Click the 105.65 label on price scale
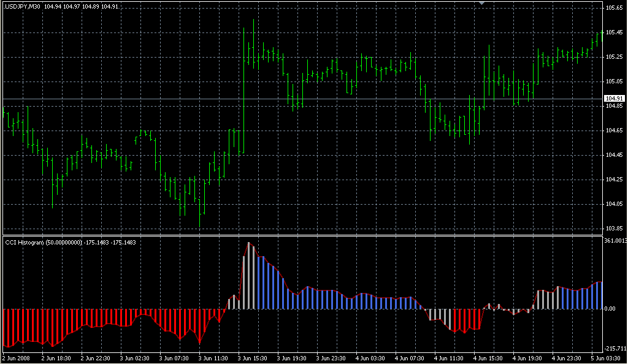This screenshot has height=364, width=628. pyautogui.click(x=614, y=8)
